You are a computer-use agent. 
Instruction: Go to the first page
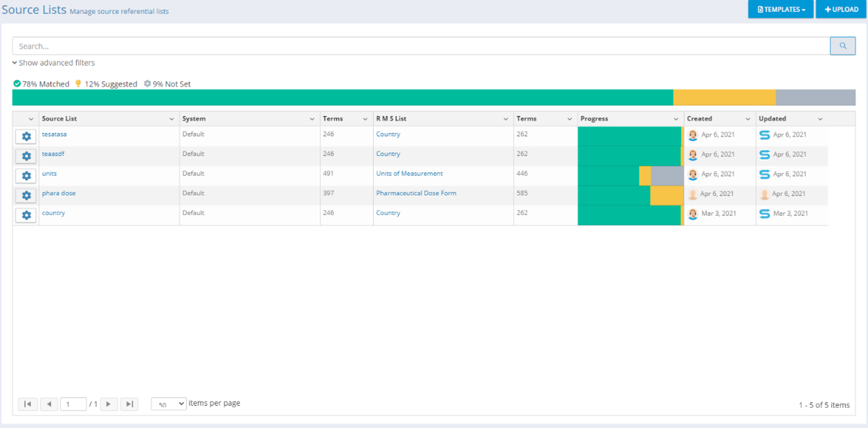(x=28, y=404)
